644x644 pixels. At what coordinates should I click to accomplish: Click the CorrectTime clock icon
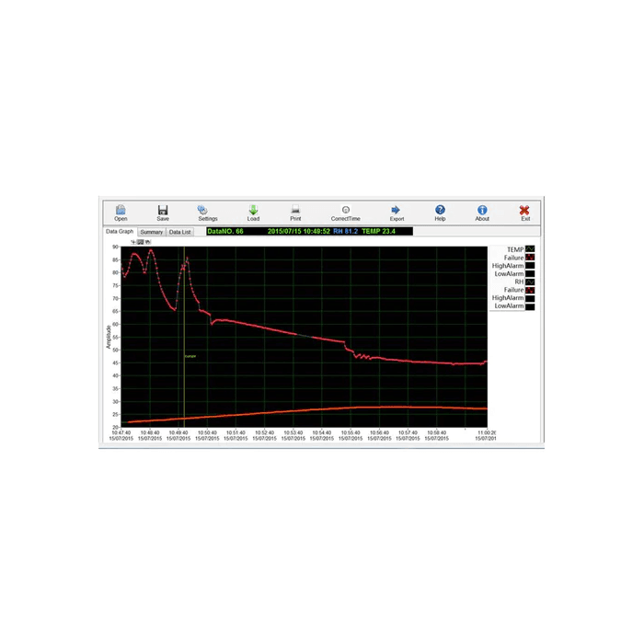(346, 211)
